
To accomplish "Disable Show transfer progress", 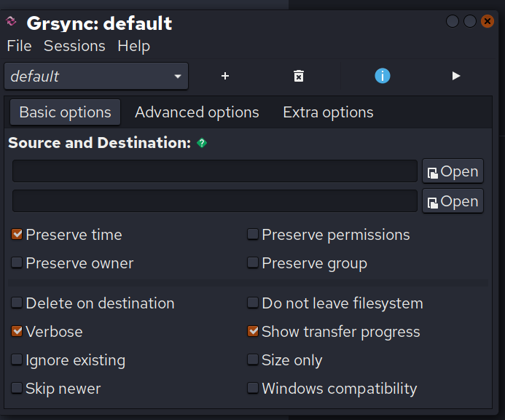I will pos(253,332).
